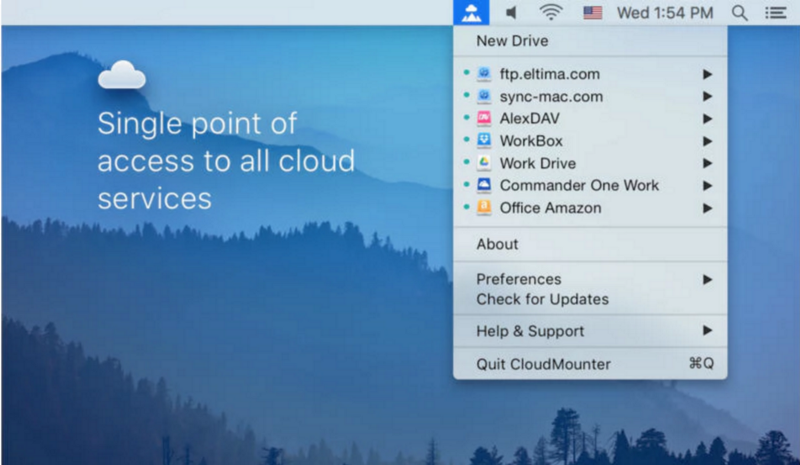Select the Commander One Work entry
The image size is (800, 465).
tap(590, 185)
